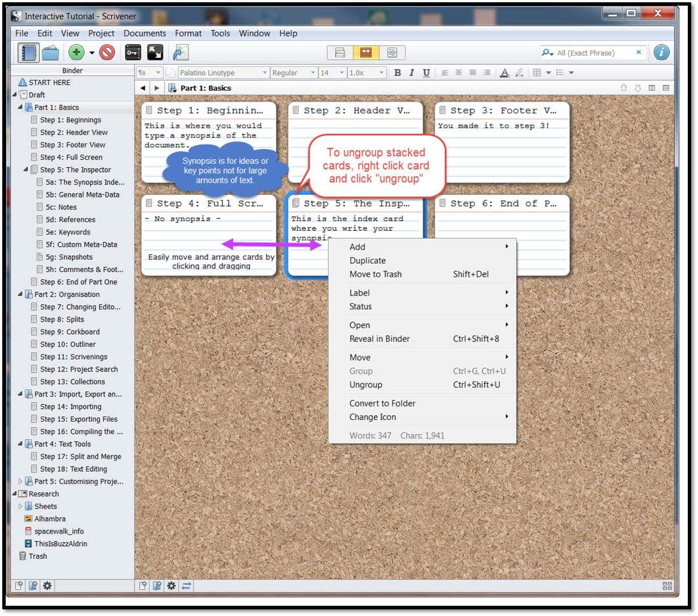Select the Step 3: Footer View index card
Viewport: 698px width, 616px height.
point(502,142)
